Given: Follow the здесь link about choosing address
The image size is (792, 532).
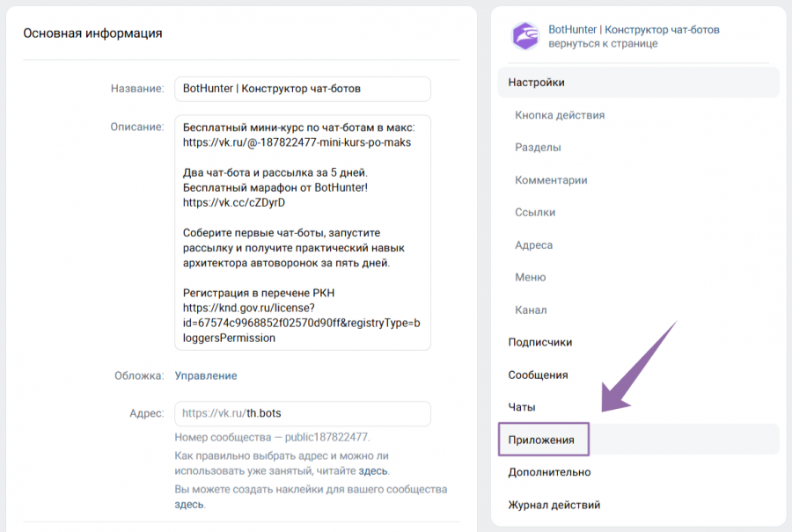Looking at the screenshot, I should [x=373, y=471].
